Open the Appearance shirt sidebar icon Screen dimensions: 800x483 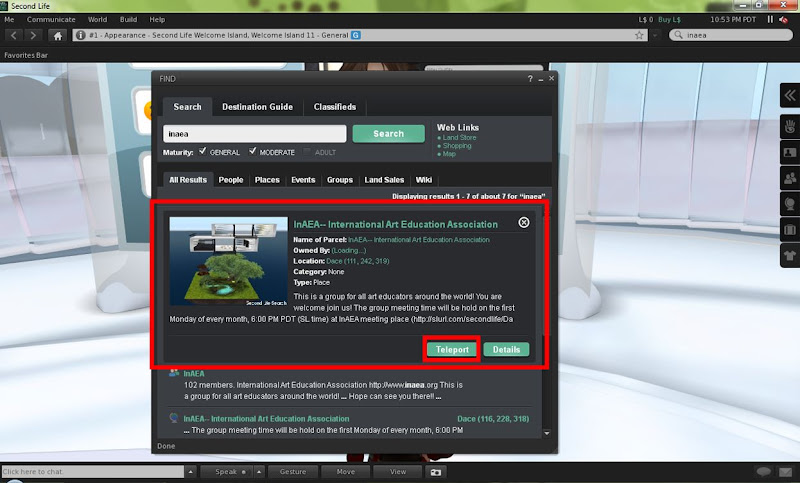coord(790,255)
